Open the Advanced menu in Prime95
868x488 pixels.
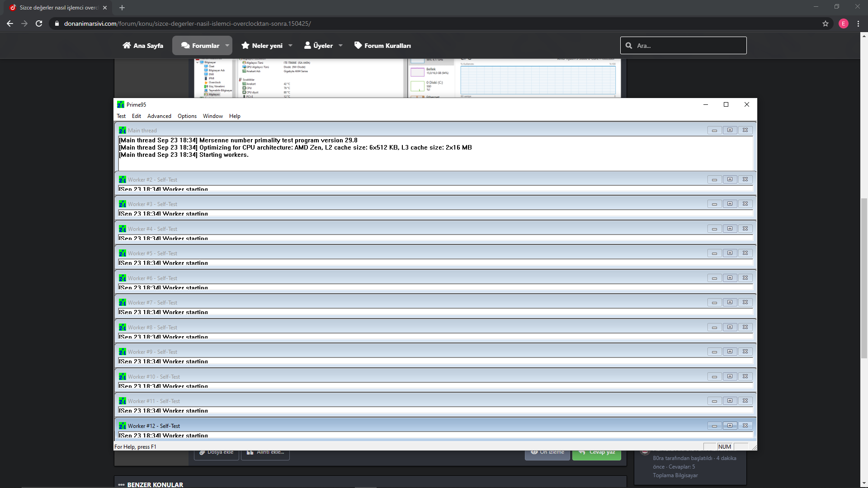coord(159,116)
